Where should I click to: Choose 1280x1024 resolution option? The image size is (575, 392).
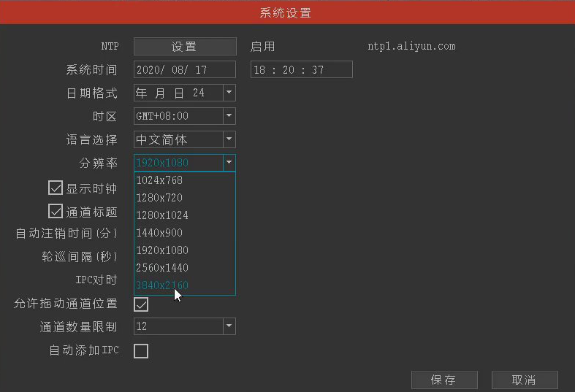point(162,215)
